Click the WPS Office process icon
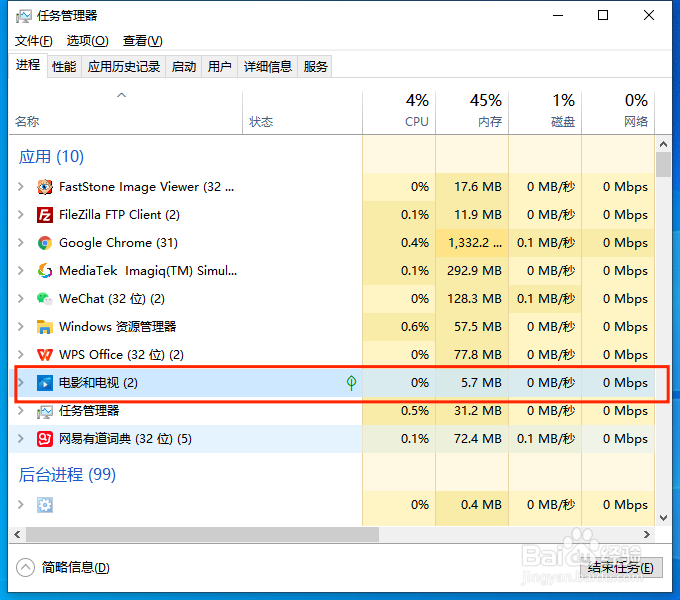 (45, 355)
